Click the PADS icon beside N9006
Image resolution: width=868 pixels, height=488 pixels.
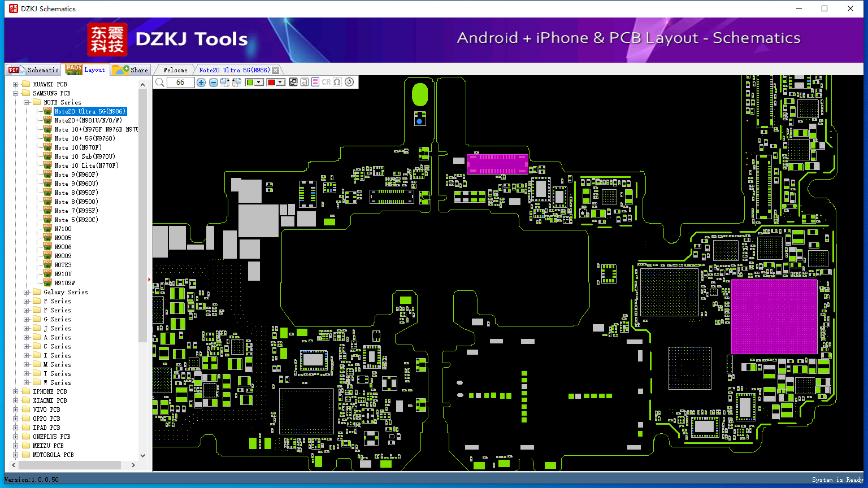(47, 247)
